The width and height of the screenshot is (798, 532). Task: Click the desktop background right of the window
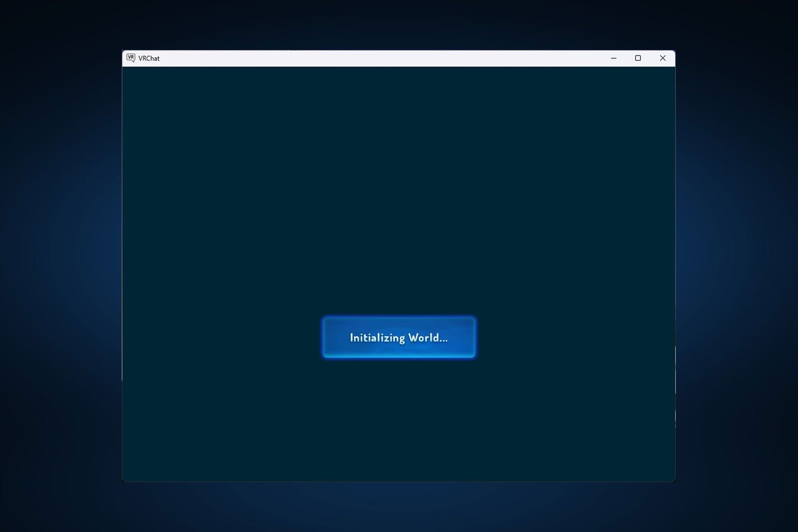click(x=738, y=266)
